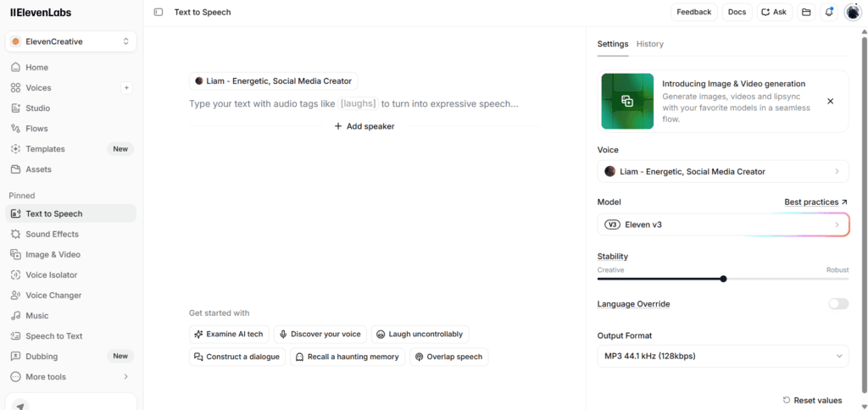The height and width of the screenshot is (410, 868).
Task: Open the Eleven v3 model selector
Action: click(x=723, y=224)
